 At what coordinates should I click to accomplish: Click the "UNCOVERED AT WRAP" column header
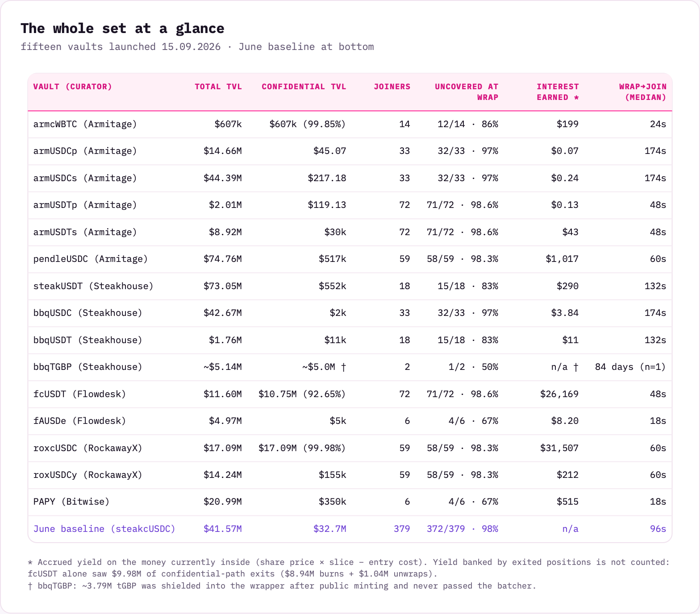(467, 92)
